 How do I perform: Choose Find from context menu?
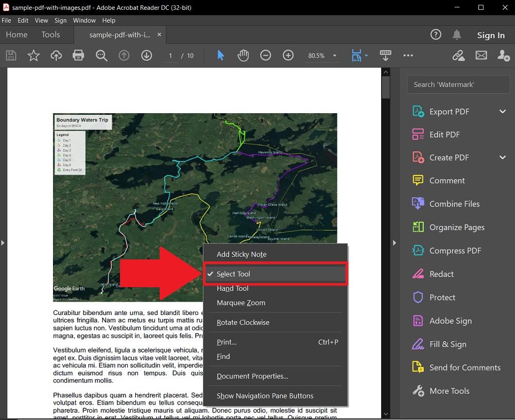point(275,357)
